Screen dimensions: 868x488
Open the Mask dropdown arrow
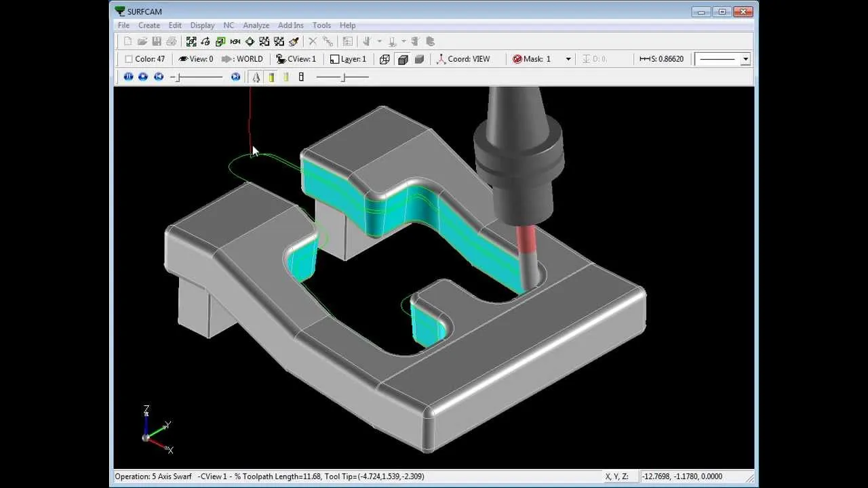(x=568, y=59)
